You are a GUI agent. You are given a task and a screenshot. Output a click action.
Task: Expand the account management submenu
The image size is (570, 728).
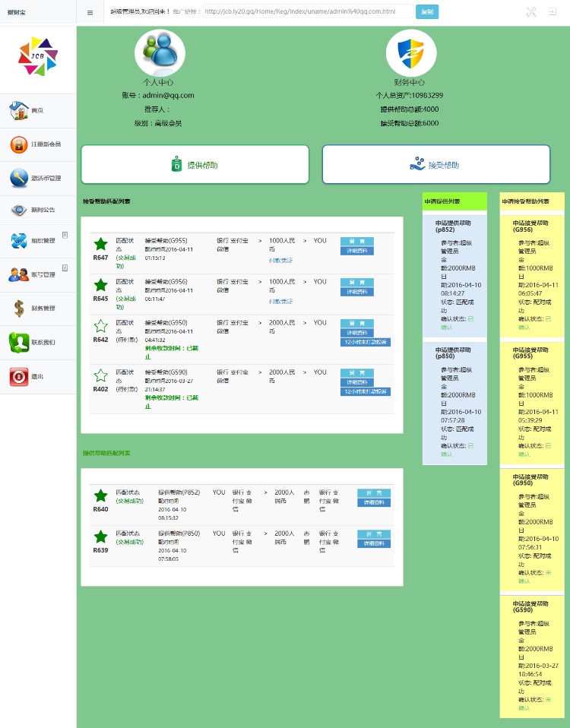(x=65, y=268)
